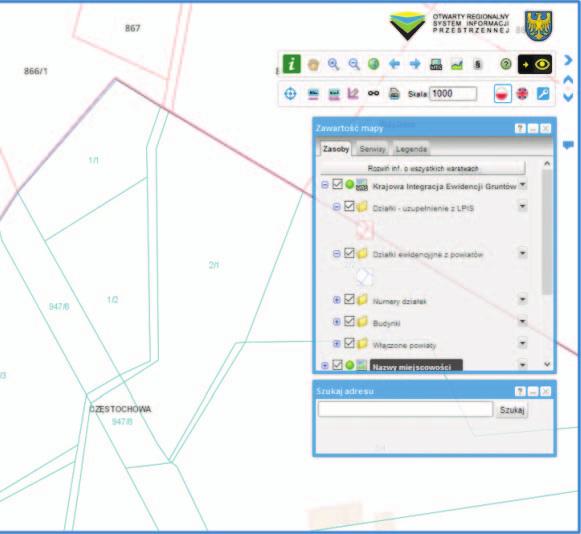
Task: Open dropdown menu for Budynki row
Action: (x=522, y=321)
